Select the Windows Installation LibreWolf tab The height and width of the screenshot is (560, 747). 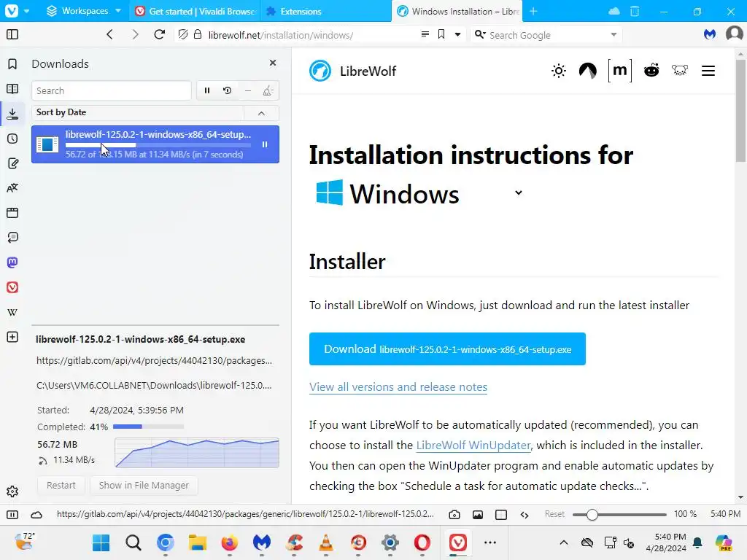(x=457, y=11)
